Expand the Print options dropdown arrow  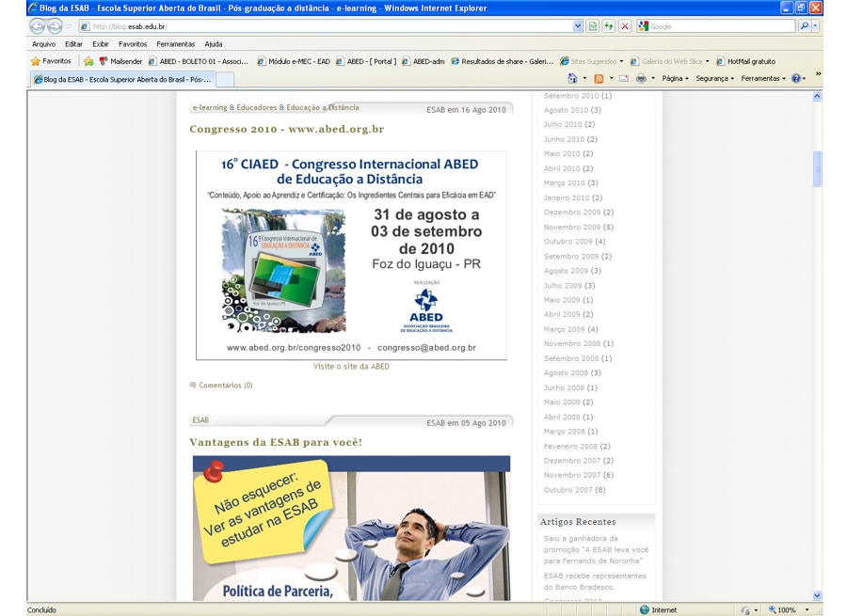[x=653, y=78]
